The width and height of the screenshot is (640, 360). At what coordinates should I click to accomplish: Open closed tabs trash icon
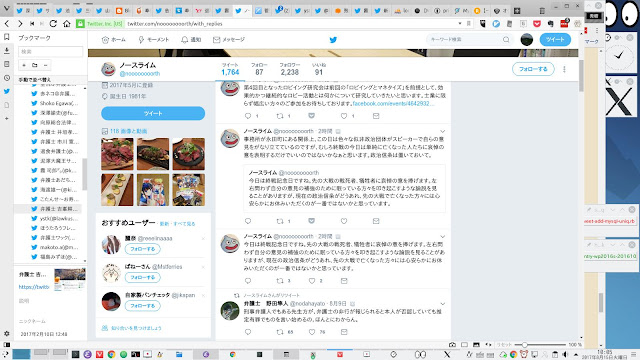[x=542, y=11]
